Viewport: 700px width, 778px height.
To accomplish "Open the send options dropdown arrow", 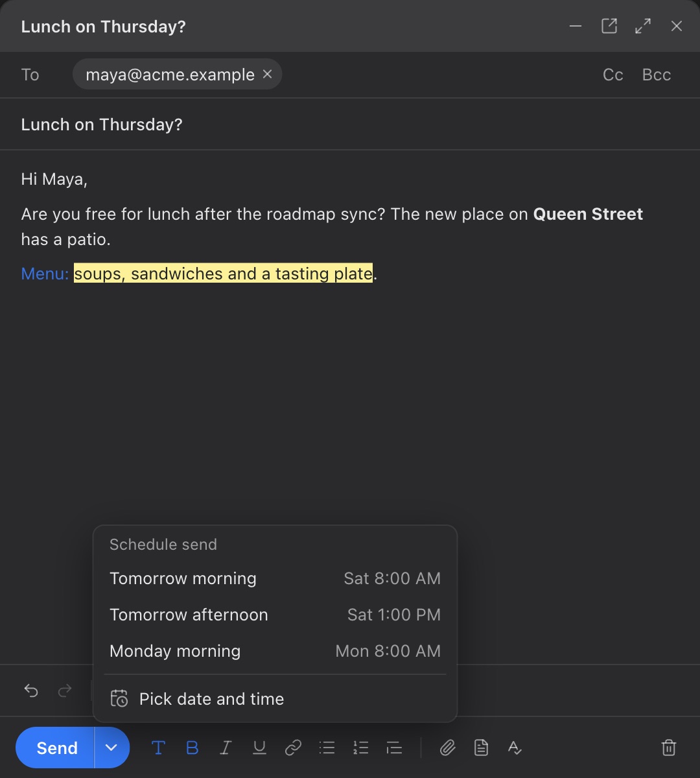I will click(111, 748).
